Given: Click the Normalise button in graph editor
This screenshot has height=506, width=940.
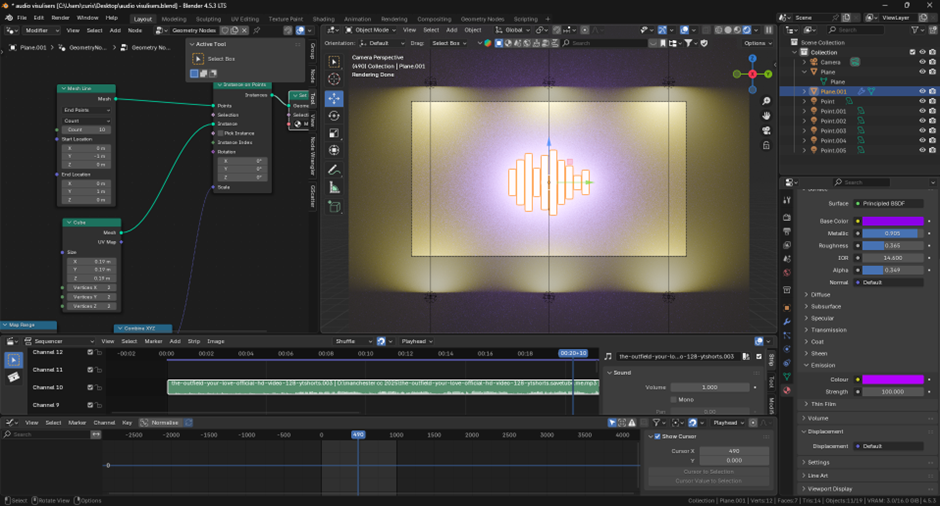Looking at the screenshot, I should (x=163, y=423).
